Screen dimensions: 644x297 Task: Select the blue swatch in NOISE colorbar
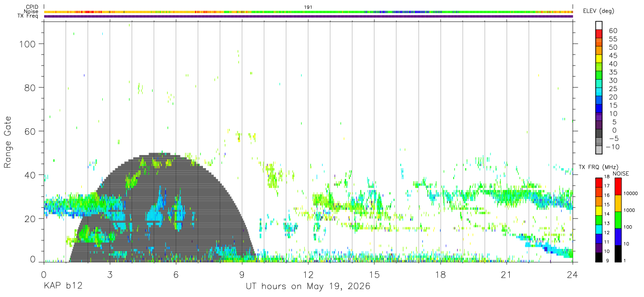point(617,237)
